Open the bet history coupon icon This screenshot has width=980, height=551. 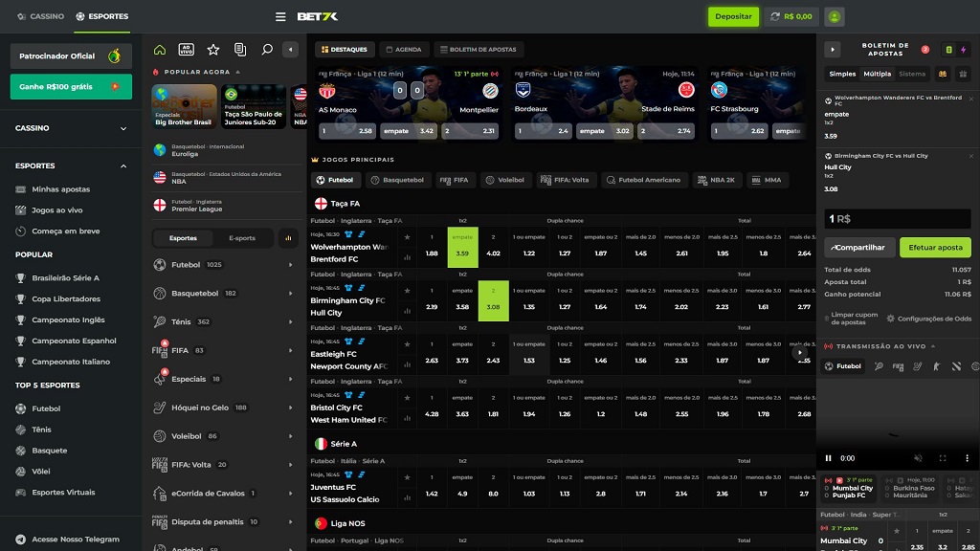pyautogui.click(x=240, y=50)
